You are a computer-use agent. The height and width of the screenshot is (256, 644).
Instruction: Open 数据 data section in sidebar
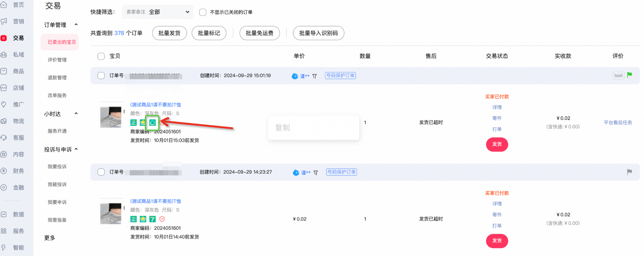click(x=13, y=214)
